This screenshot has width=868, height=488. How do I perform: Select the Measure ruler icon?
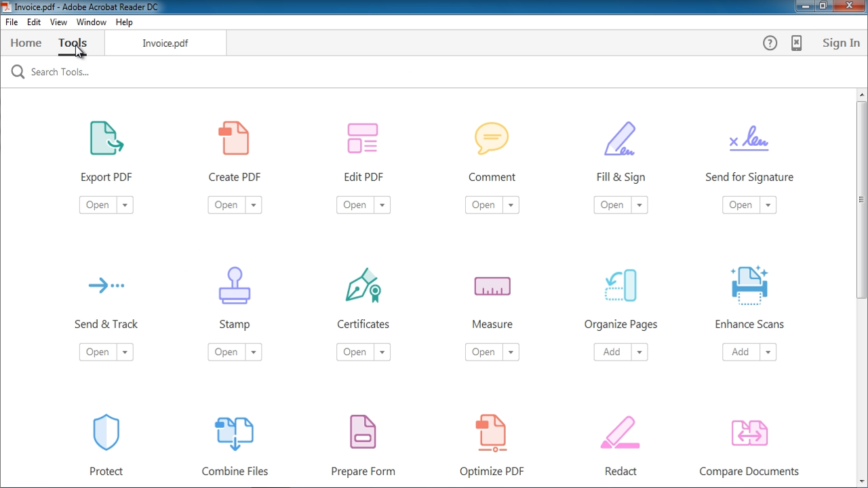coord(492,286)
